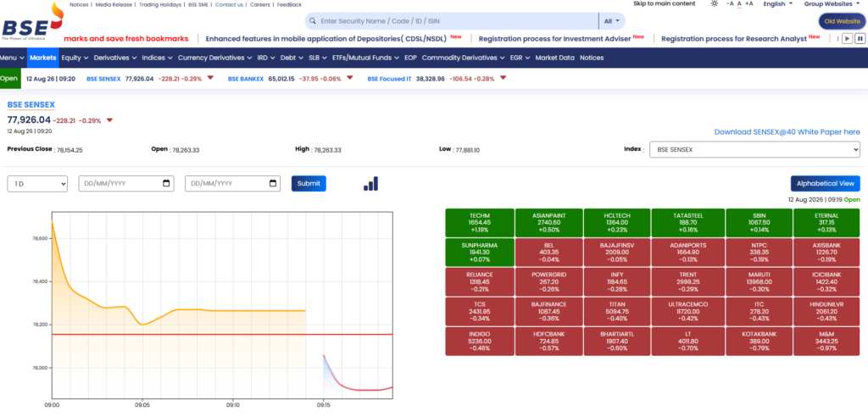Click Skip to main content

point(665,4)
